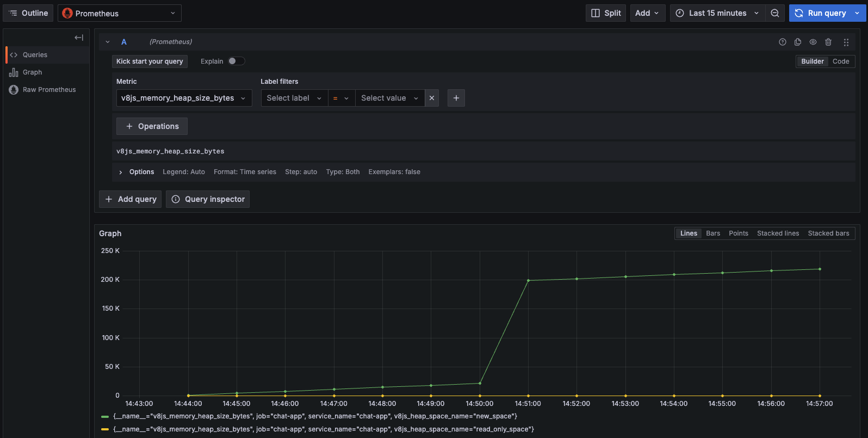Duplicate query A using the copy icon
This screenshot has height=438, width=868.
point(797,42)
